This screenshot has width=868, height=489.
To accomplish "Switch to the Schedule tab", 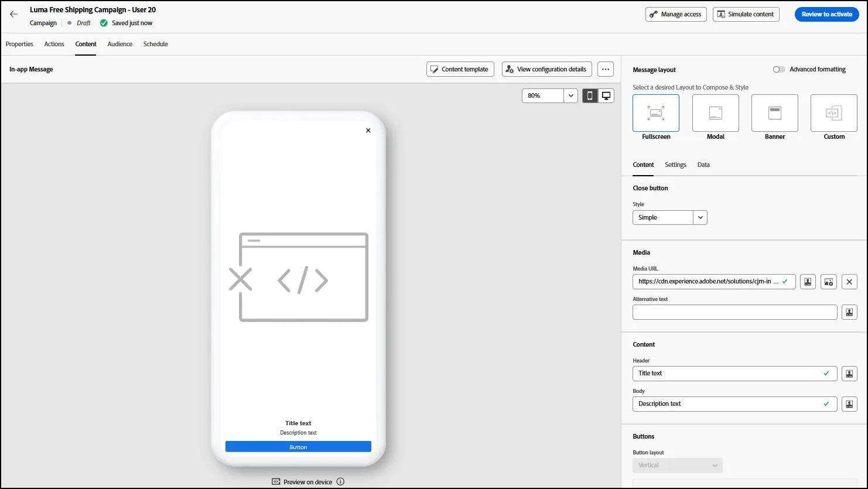I will pos(156,44).
